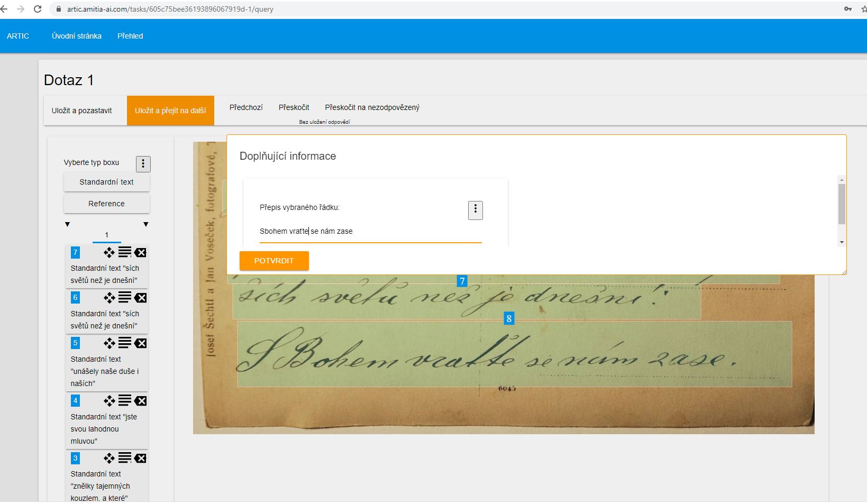Open the ARTIC home menu item
This screenshot has width=867, height=504.
[x=18, y=36]
